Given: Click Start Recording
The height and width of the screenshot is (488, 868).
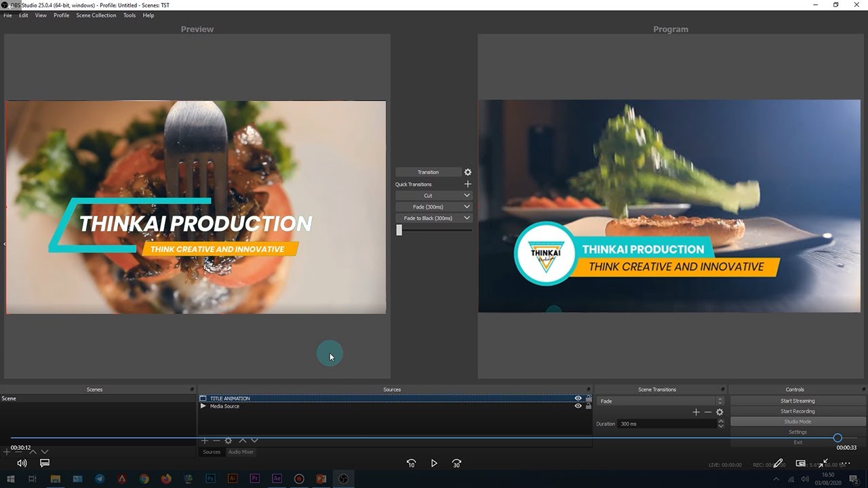Looking at the screenshot, I should click(x=797, y=411).
